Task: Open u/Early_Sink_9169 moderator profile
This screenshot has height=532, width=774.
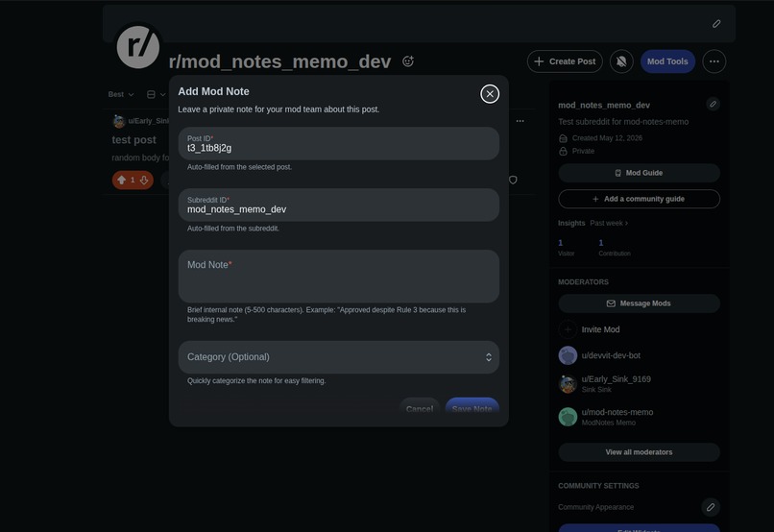Action: [x=617, y=379]
